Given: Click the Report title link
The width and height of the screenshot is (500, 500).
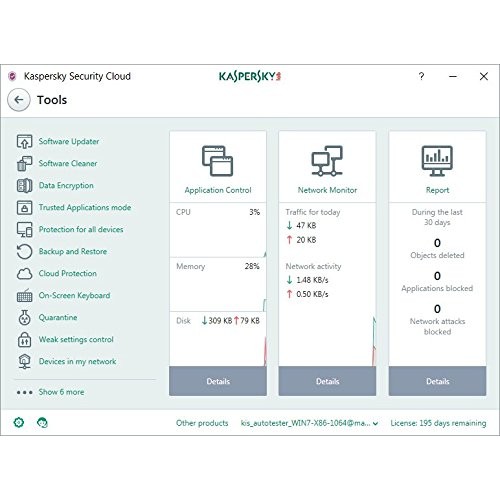Looking at the screenshot, I should click(x=437, y=190).
